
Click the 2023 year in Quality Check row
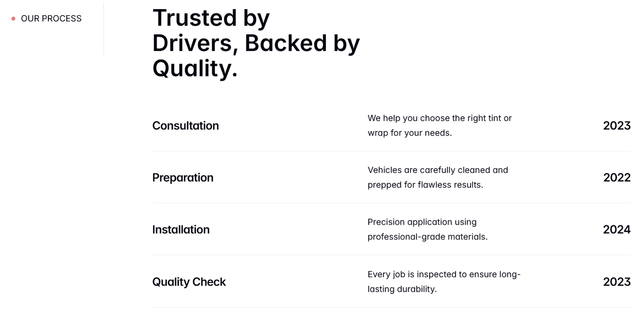click(x=617, y=282)
